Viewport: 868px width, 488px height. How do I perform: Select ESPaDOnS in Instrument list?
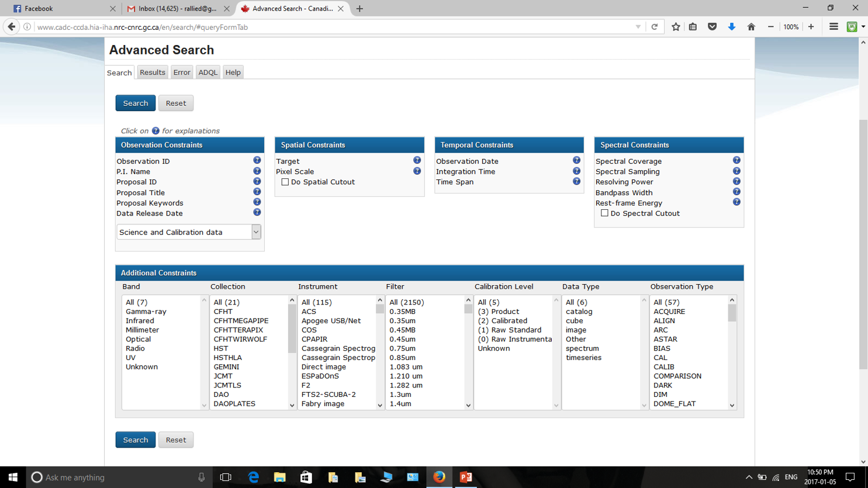pos(320,376)
